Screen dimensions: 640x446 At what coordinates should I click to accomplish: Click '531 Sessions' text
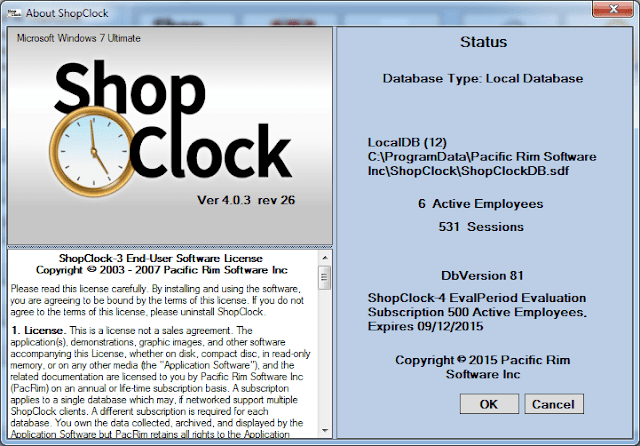(x=481, y=226)
